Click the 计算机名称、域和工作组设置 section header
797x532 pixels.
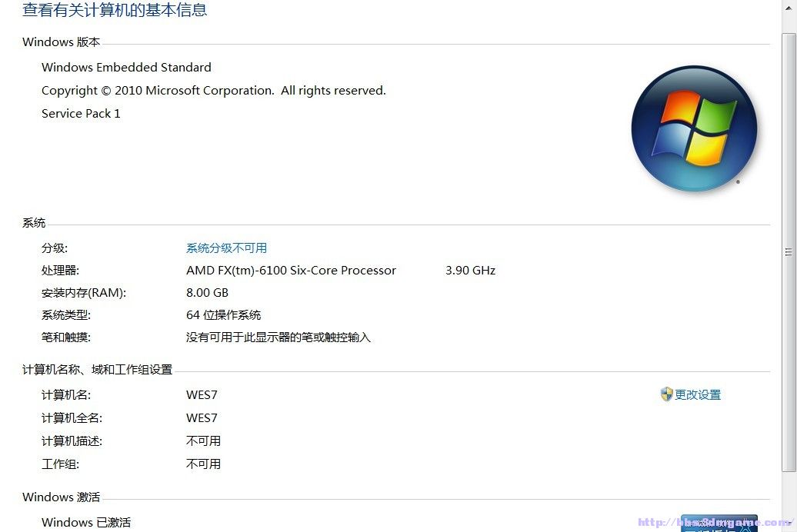tap(97, 370)
